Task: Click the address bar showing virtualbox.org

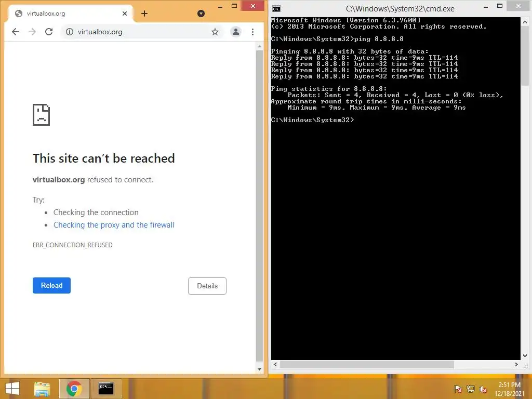Action: [142, 32]
